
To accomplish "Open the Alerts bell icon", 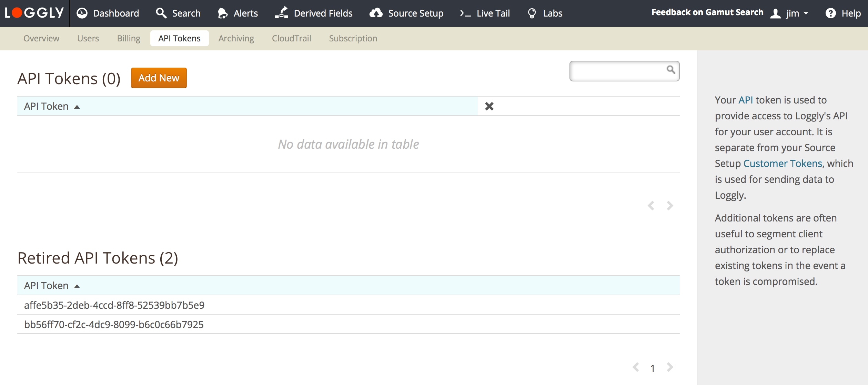I will [x=223, y=13].
